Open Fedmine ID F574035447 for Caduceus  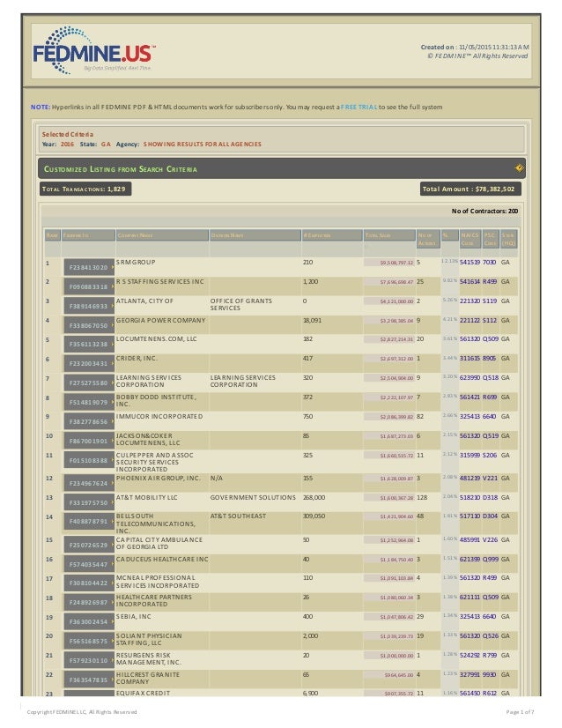pos(89,565)
